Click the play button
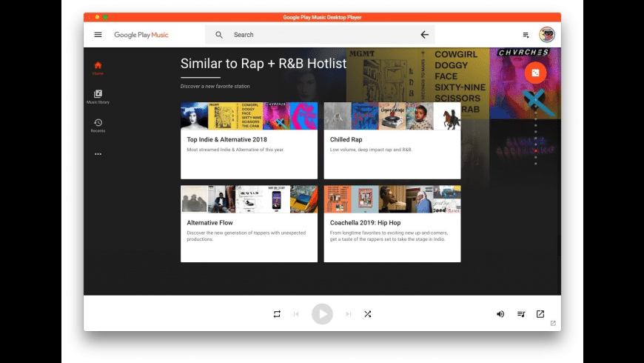The height and width of the screenshot is (363, 644). point(323,314)
